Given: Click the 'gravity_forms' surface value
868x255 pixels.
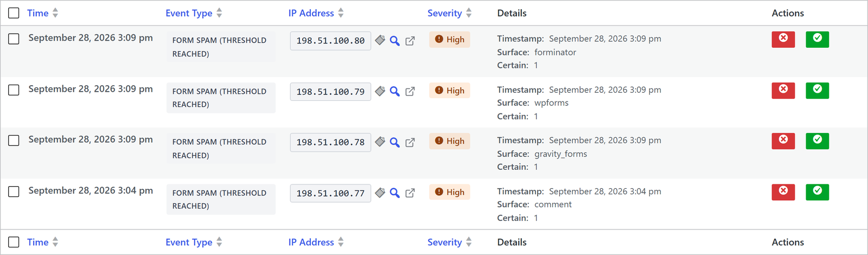Looking at the screenshot, I should [x=560, y=154].
